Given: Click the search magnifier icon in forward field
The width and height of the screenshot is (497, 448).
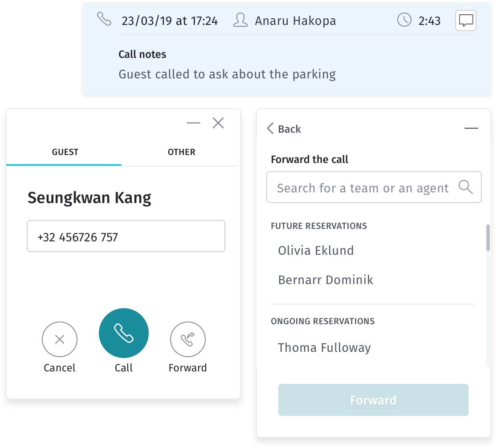Looking at the screenshot, I should [x=466, y=187].
